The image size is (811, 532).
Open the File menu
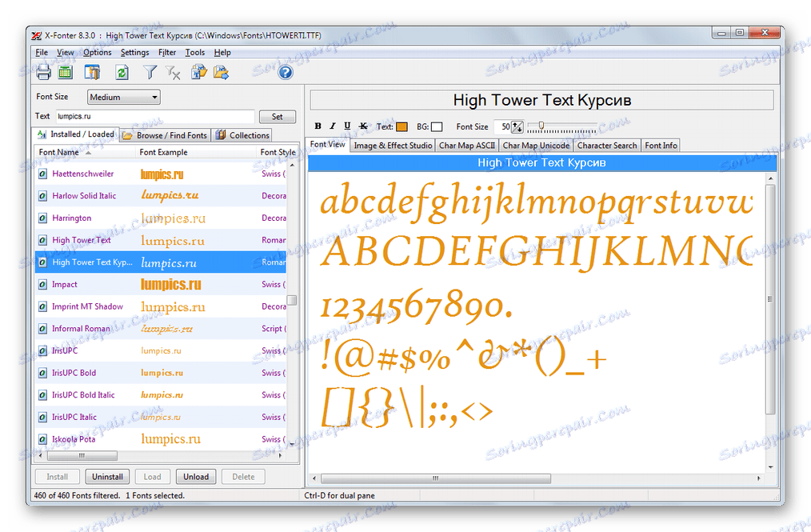pos(42,52)
